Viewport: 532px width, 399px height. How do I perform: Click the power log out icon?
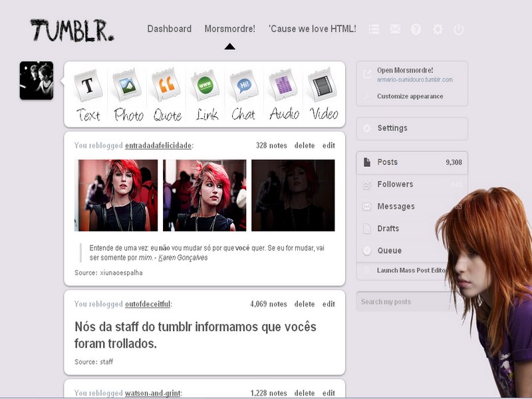458,29
